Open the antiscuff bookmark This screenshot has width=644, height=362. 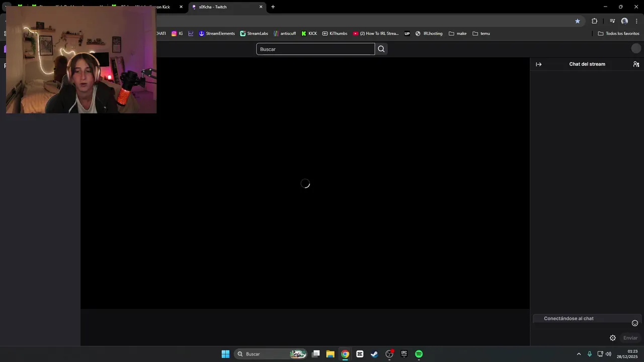(285, 34)
